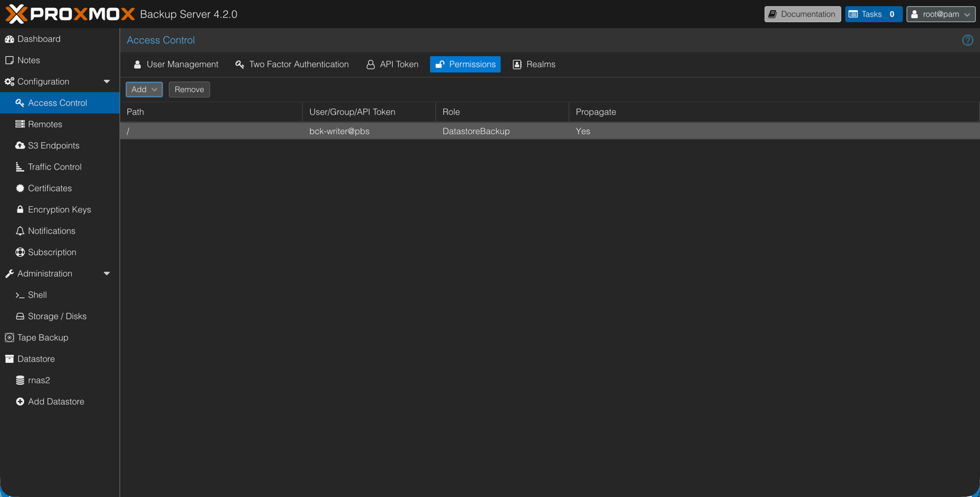980x497 pixels.
Task: Click the Proxmox logo
Action: click(x=70, y=14)
